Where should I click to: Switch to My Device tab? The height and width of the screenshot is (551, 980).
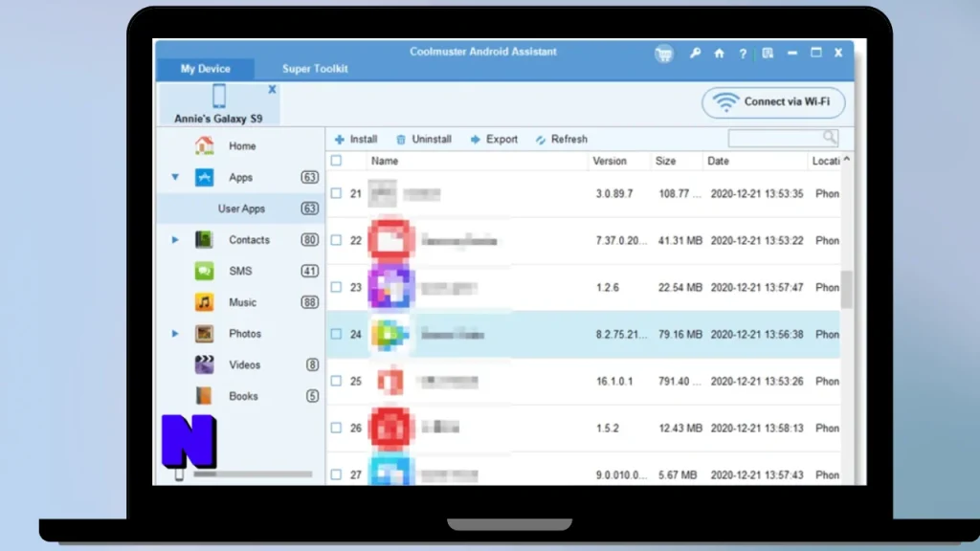205,69
